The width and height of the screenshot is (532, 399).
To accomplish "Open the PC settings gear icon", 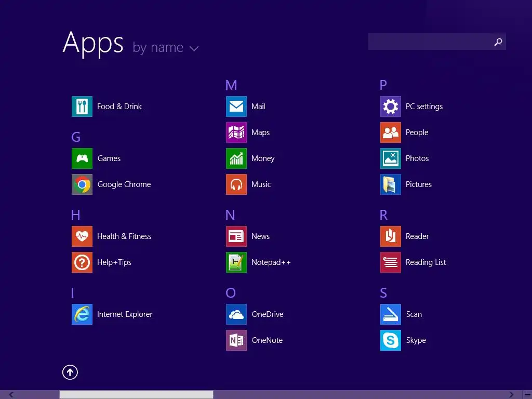I will [391, 107].
